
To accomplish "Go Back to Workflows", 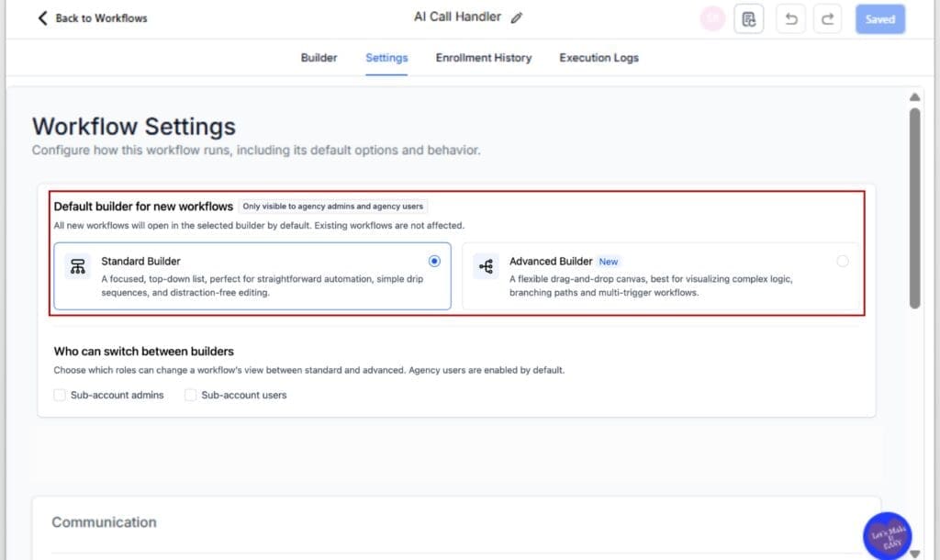I will (90, 17).
